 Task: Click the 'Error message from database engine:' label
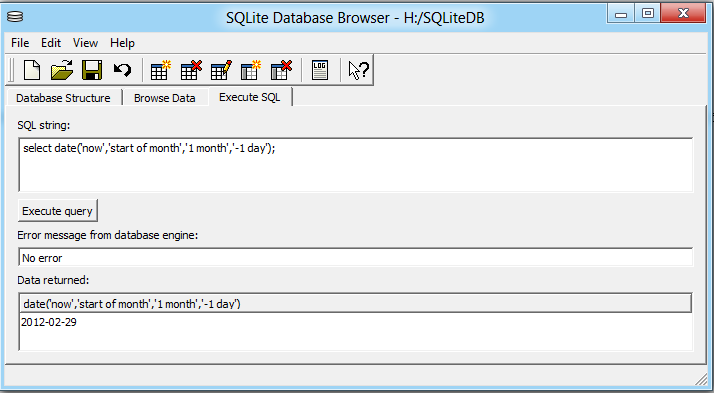108,235
